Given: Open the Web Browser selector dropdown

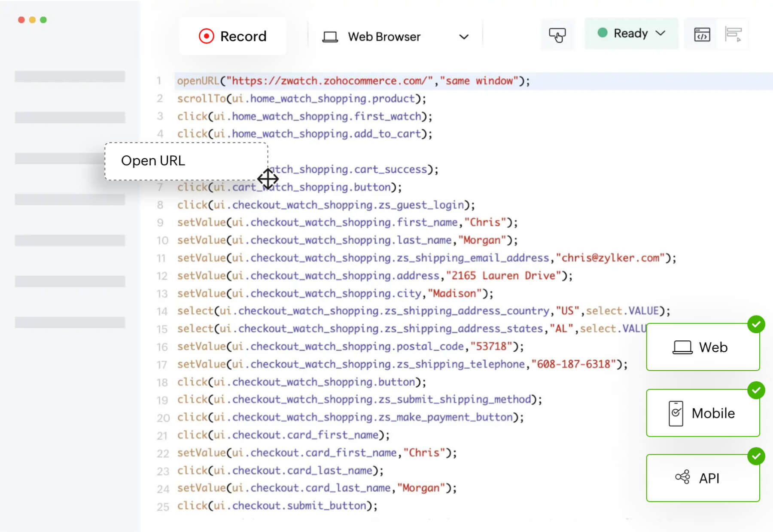Looking at the screenshot, I should click(464, 37).
